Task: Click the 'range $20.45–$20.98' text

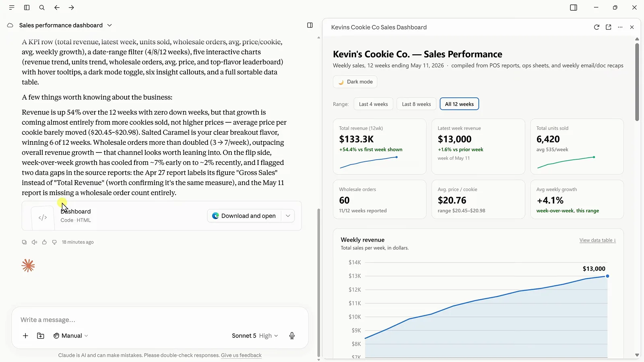Action: (461, 211)
